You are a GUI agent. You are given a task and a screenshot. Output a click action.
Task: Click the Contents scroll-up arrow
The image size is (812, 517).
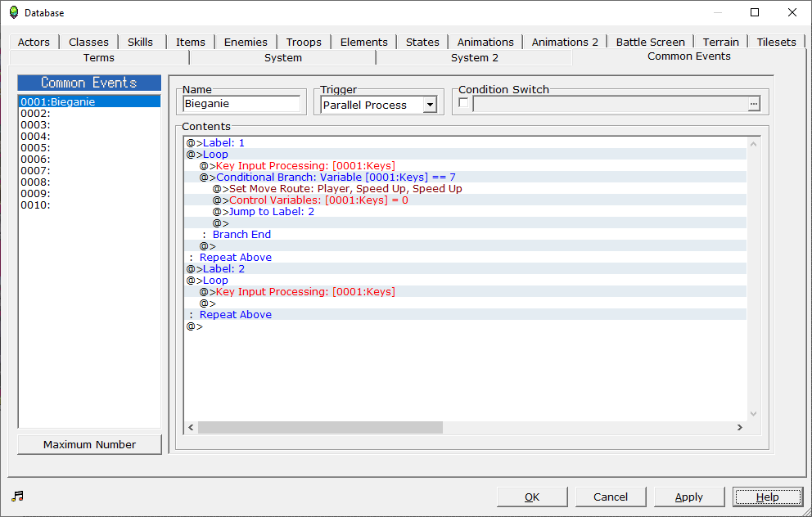click(754, 144)
